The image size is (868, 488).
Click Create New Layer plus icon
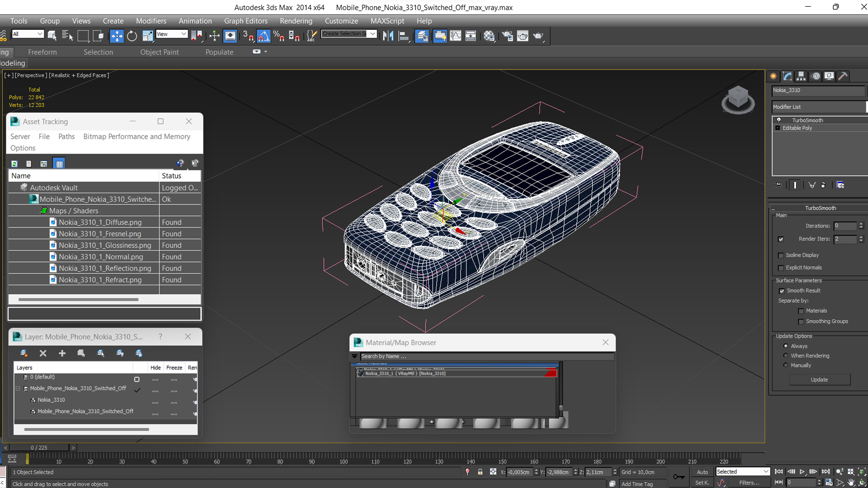point(62,353)
